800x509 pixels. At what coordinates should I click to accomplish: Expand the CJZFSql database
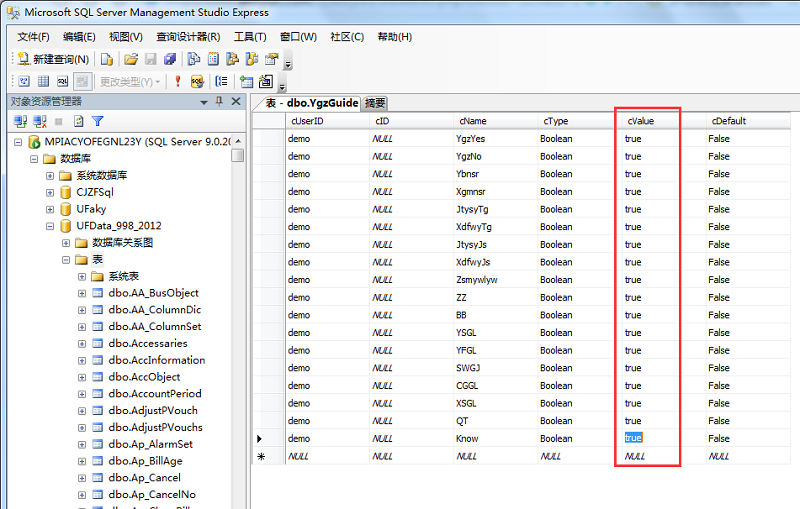(50, 192)
